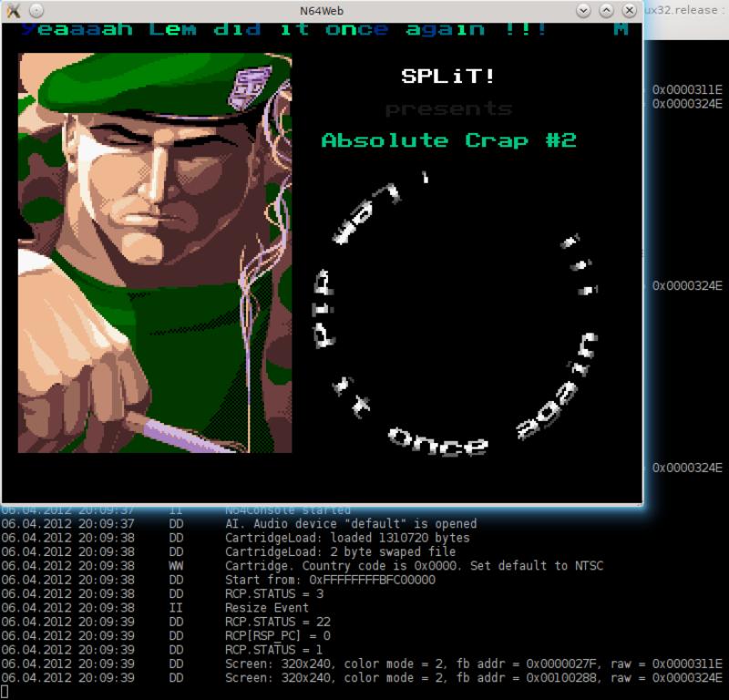Click the 'RCP.STATUS = 3' log line
The height and width of the screenshot is (700, 729).
(274, 593)
